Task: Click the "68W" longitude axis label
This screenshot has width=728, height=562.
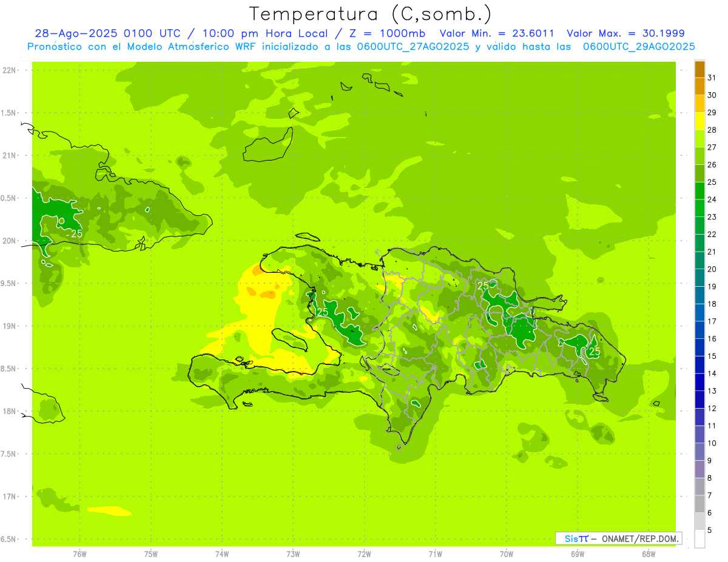Action: (x=649, y=554)
